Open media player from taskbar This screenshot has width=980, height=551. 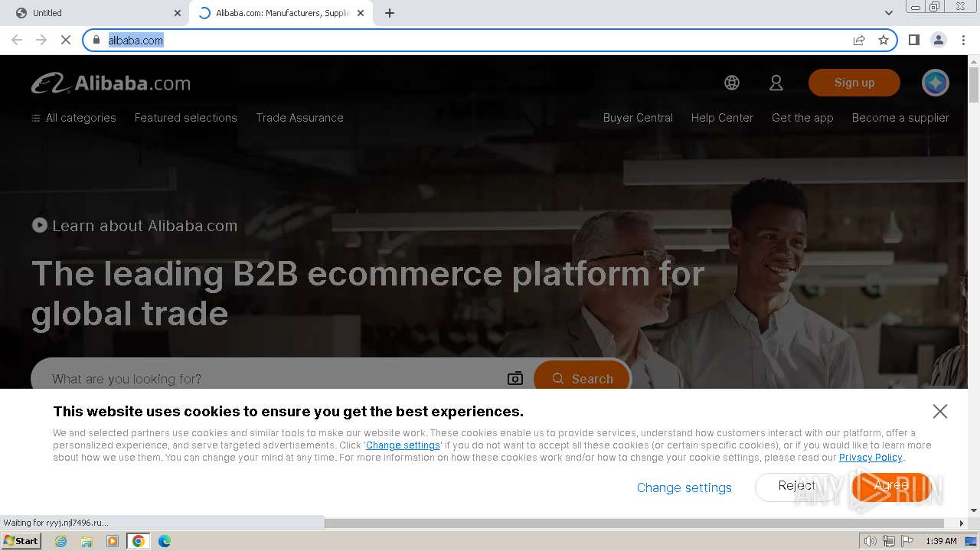[x=113, y=541]
